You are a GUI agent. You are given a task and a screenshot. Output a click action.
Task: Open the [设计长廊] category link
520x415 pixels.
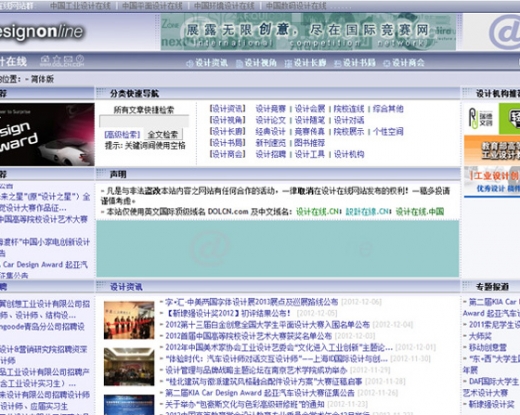227,132
